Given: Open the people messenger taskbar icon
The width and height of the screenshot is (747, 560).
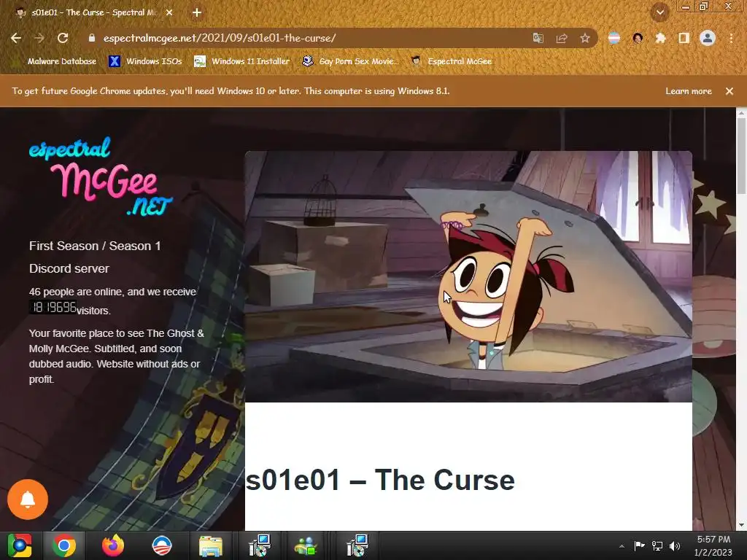Looking at the screenshot, I should tap(306, 545).
